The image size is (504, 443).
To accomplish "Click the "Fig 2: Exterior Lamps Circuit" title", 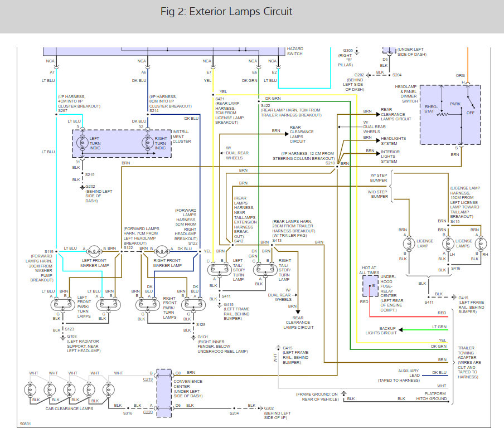I will pyautogui.click(x=226, y=12).
